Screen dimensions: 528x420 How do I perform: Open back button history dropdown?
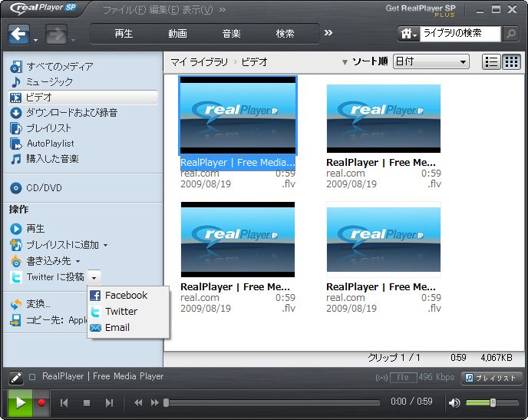coord(36,41)
